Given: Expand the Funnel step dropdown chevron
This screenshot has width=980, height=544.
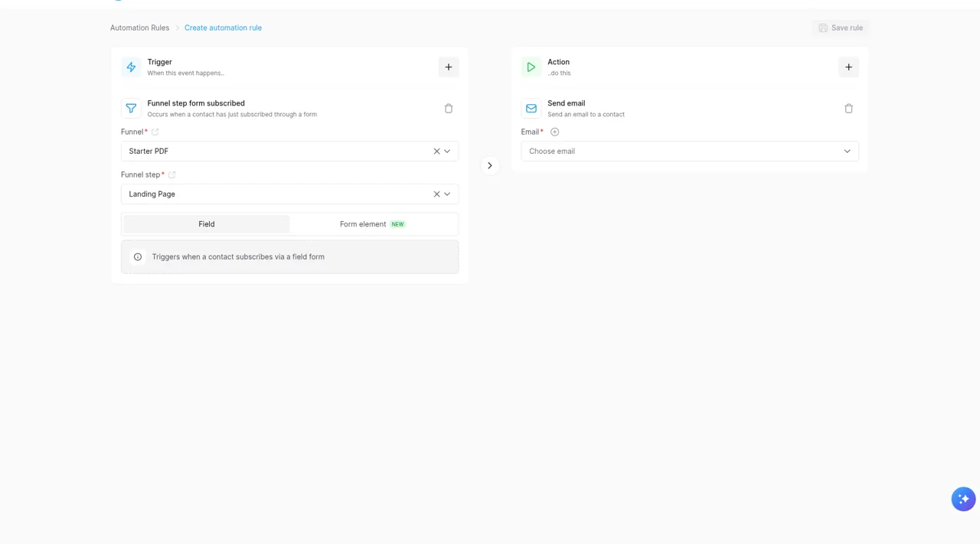Looking at the screenshot, I should click(x=447, y=194).
